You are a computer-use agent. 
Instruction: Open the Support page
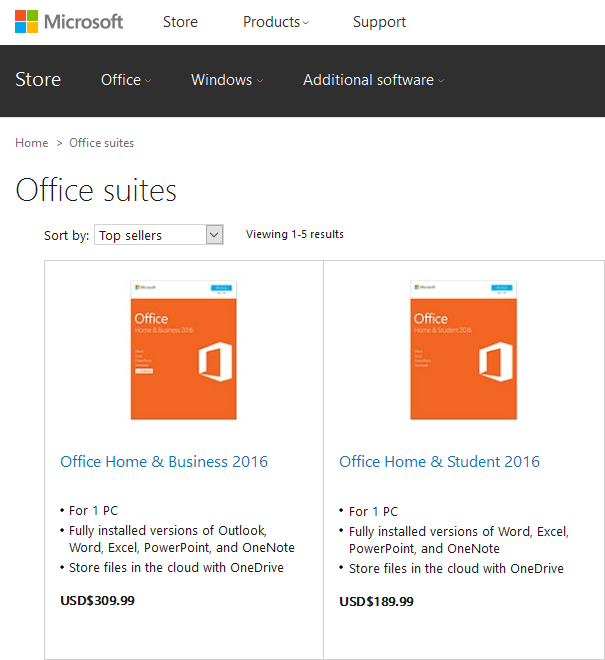(x=379, y=22)
